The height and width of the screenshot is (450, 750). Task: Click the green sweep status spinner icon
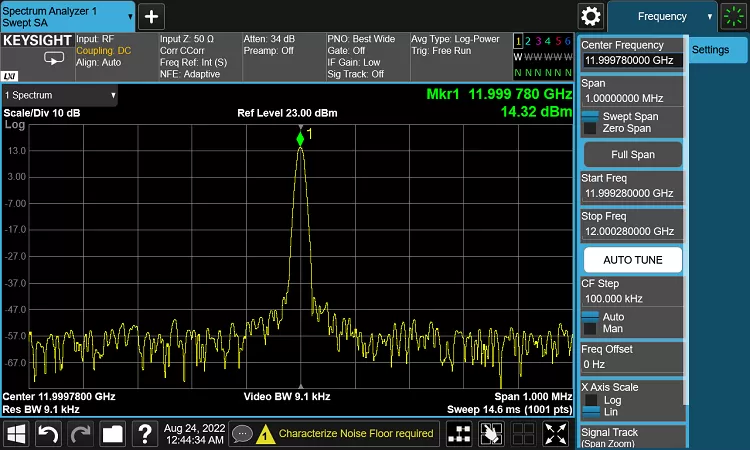734,16
